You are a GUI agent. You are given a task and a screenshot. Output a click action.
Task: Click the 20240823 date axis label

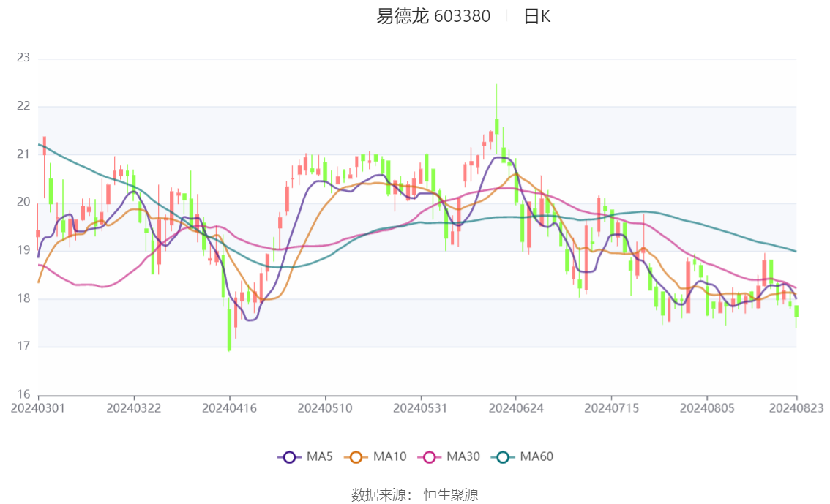pos(796,408)
